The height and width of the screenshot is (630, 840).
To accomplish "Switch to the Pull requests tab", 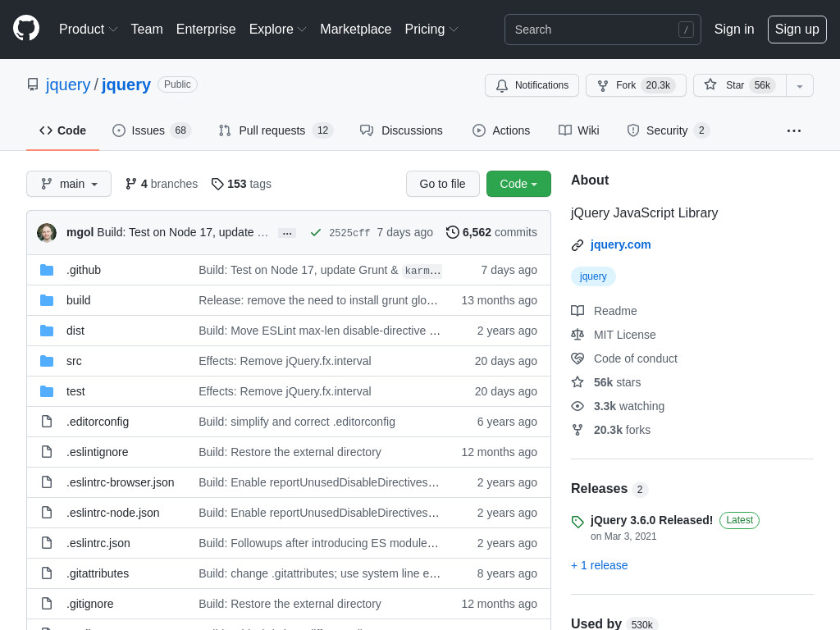I will (x=276, y=130).
